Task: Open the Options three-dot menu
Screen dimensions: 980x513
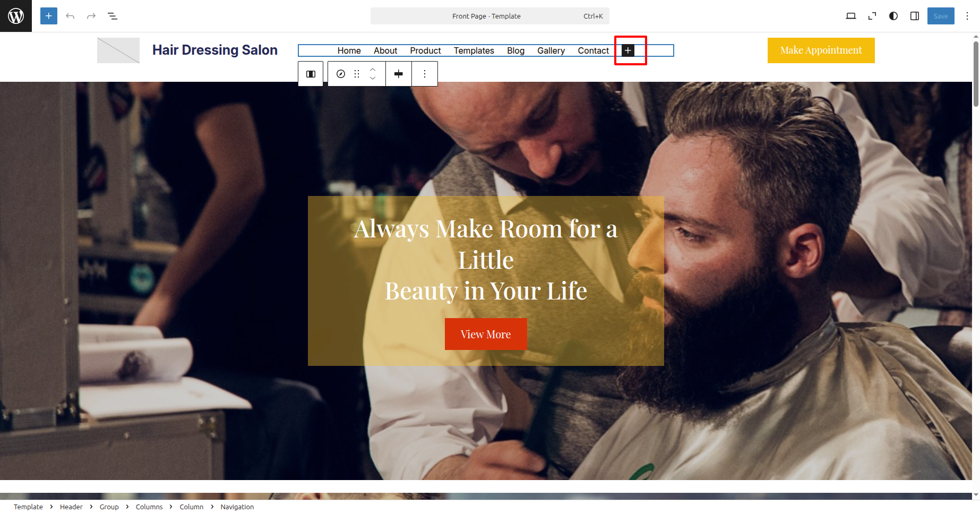Action: (967, 16)
